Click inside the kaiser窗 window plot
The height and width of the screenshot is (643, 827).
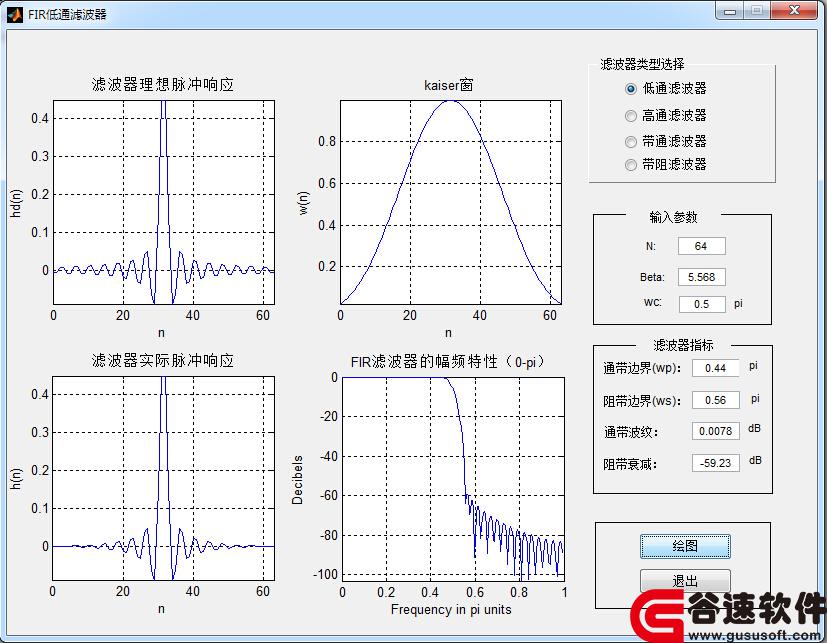pos(451,202)
